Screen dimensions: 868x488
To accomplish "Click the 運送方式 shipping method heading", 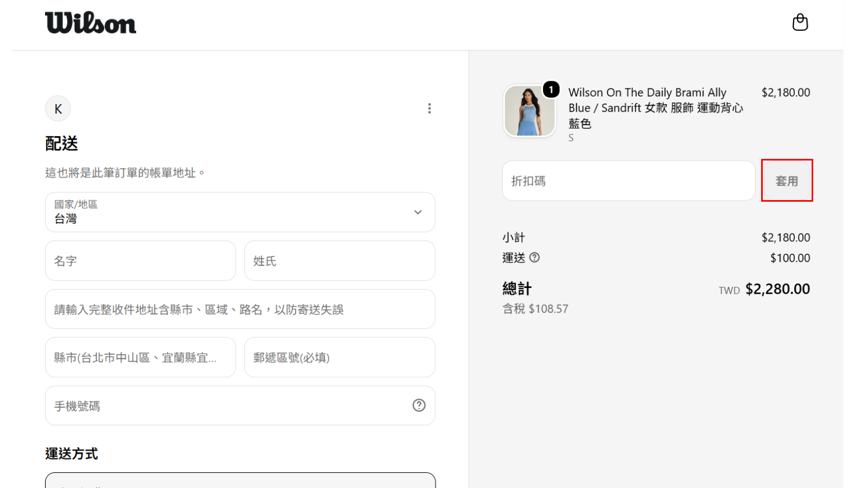I will [x=72, y=454].
